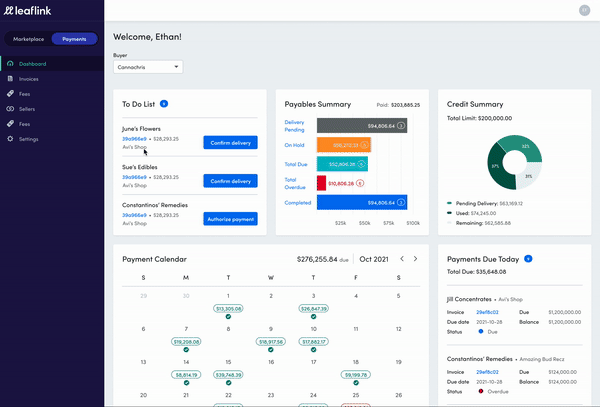Image resolution: width=600 pixels, height=407 pixels.
Task: Click the To Do List count badge
Action: [x=164, y=104]
